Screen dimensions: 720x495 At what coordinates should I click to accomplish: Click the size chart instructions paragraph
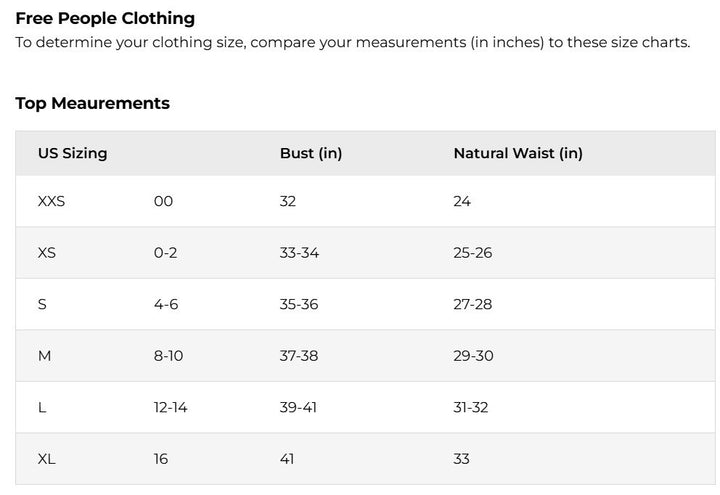pyautogui.click(x=352, y=43)
